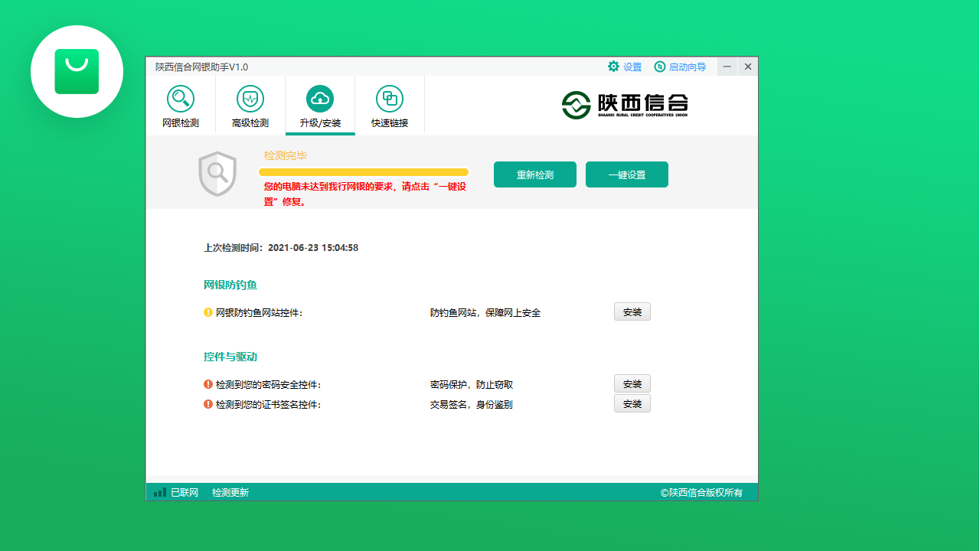Click the 升级/安装 cloud upload icon
This screenshot has width=980, height=551.
coord(320,98)
